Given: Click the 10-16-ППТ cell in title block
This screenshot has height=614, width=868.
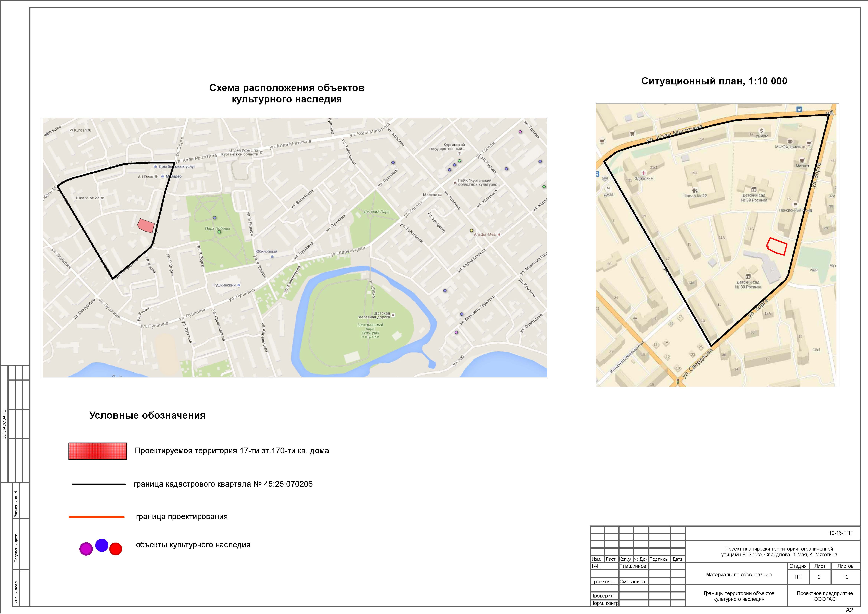Looking at the screenshot, I should [x=841, y=533].
